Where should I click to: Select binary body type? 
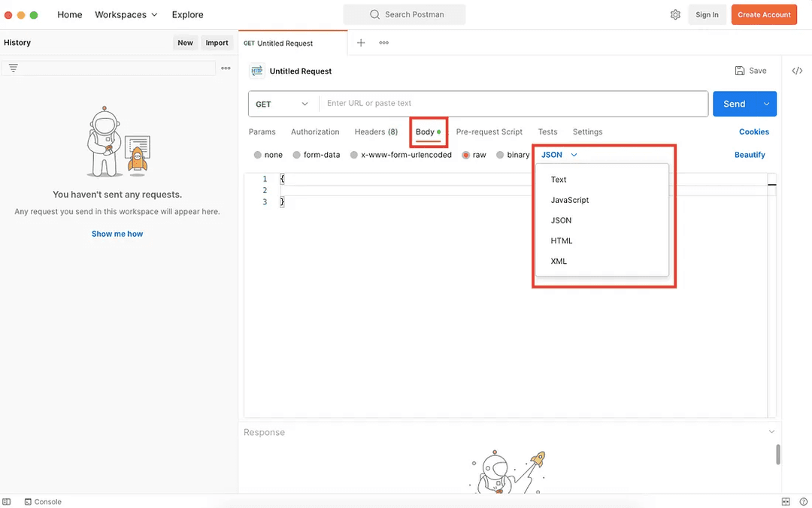pos(500,155)
